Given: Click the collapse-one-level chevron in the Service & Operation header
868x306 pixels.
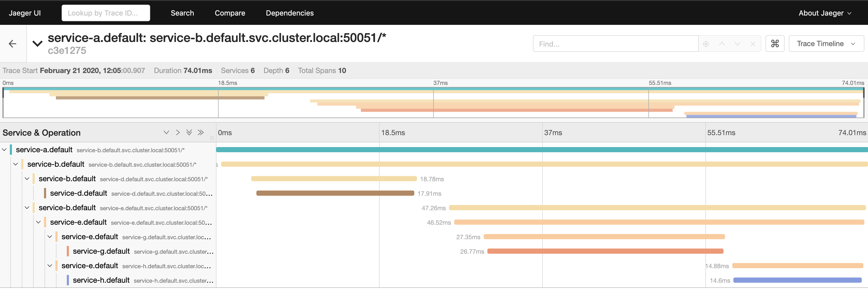Looking at the screenshot, I should point(178,133).
